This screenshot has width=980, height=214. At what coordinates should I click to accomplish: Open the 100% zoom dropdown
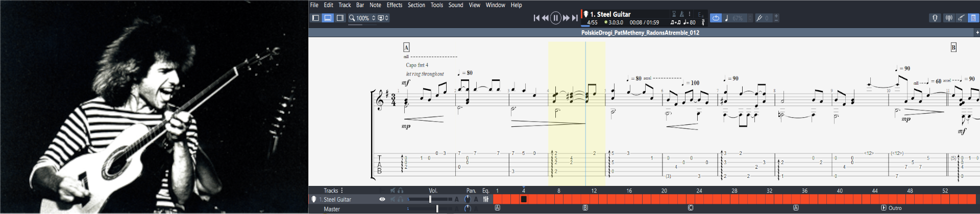(362, 18)
